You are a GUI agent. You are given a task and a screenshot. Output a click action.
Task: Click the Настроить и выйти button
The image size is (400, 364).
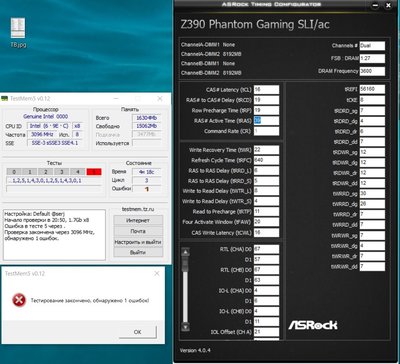[138, 242]
